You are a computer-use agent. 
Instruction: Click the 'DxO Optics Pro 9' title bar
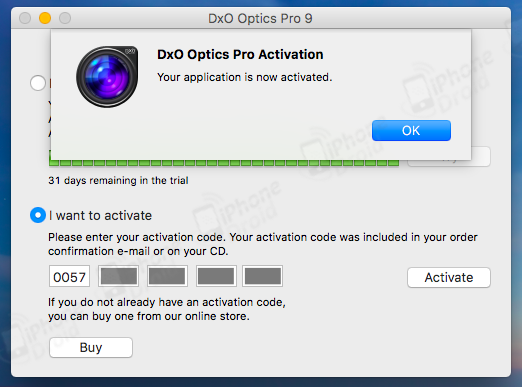260,18
